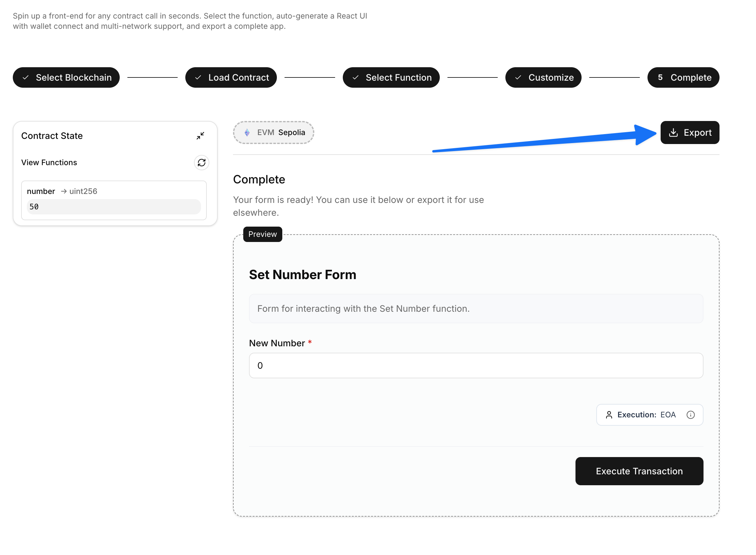
Task: Click the checkmark on the Load Contract step
Action: (198, 77)
